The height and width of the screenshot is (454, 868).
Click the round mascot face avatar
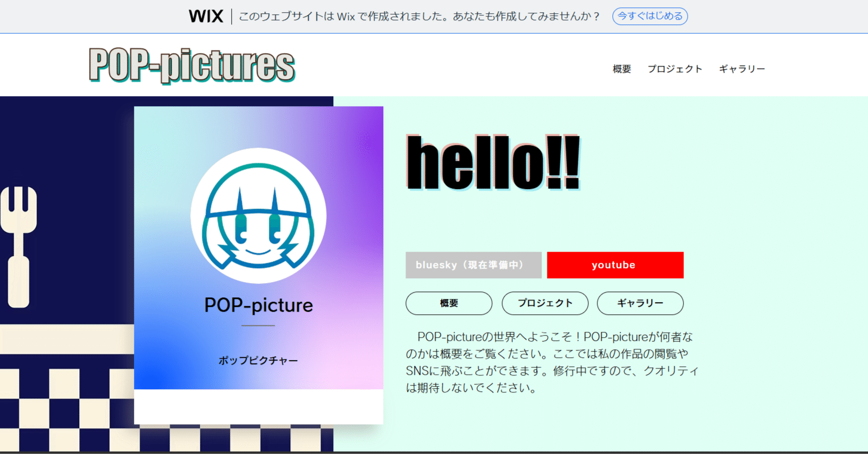[258, 216]
